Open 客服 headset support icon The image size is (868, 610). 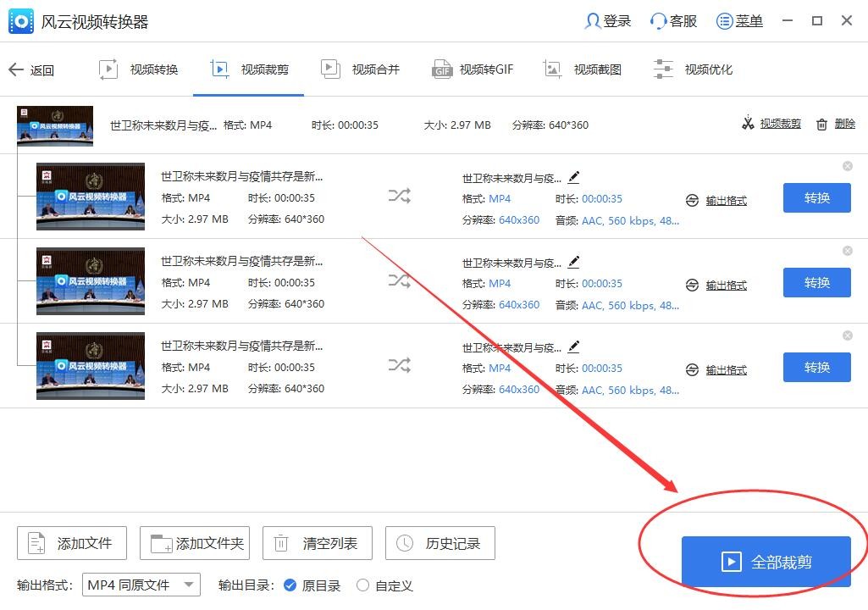tap(657, 21)
